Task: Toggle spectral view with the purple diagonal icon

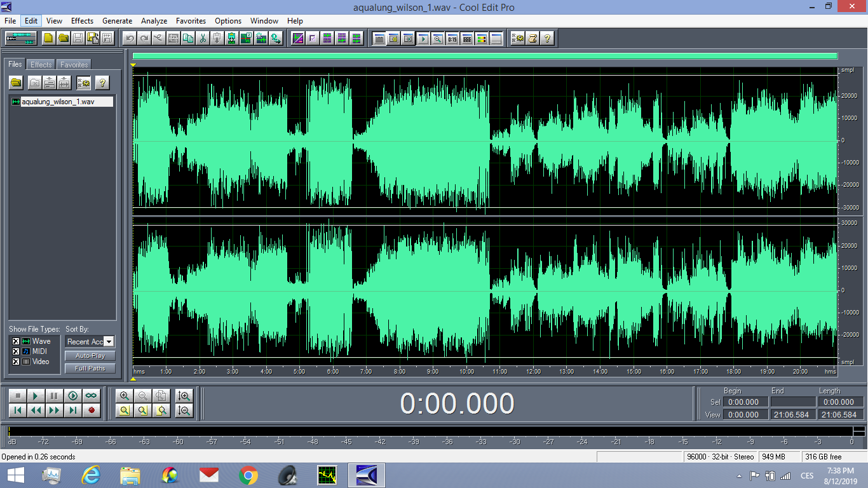Action: tap(298, 38)
